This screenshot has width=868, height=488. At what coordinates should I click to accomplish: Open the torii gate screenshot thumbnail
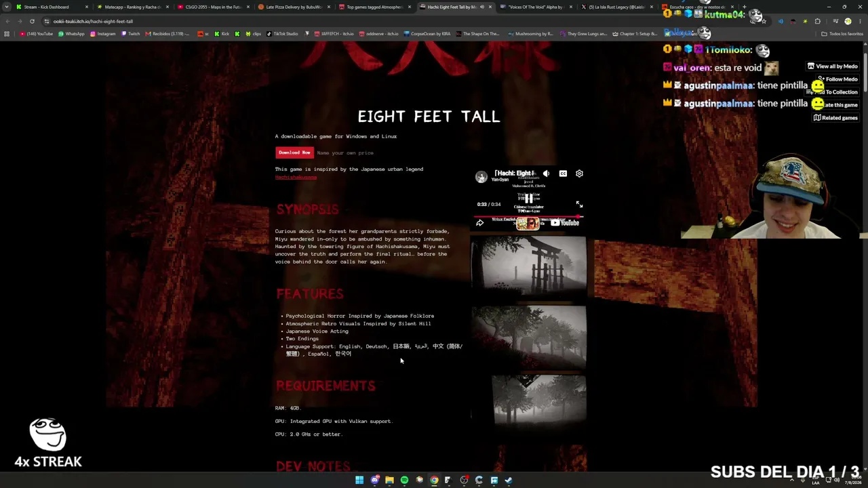click(529, 266)
